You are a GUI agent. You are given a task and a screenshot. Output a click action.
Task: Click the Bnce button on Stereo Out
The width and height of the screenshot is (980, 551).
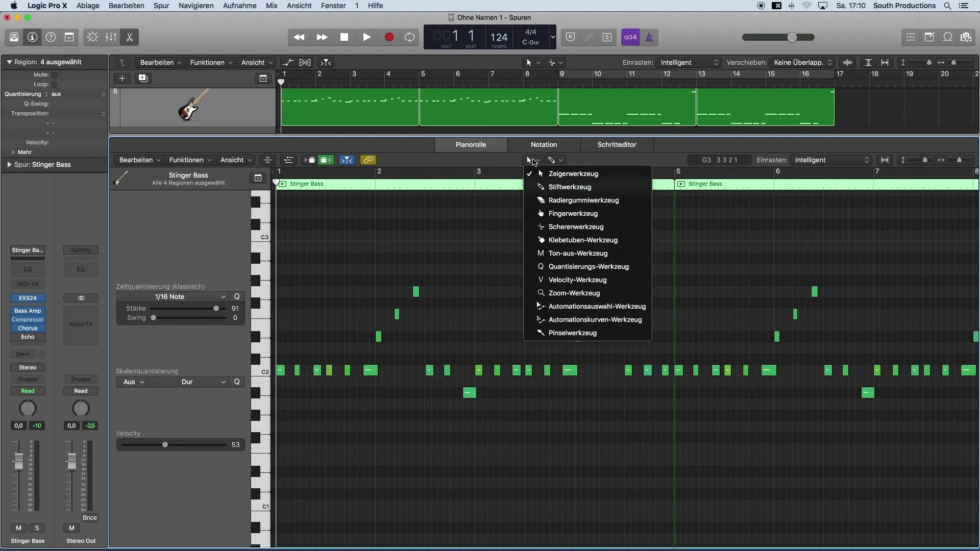[x=90, y=518]
